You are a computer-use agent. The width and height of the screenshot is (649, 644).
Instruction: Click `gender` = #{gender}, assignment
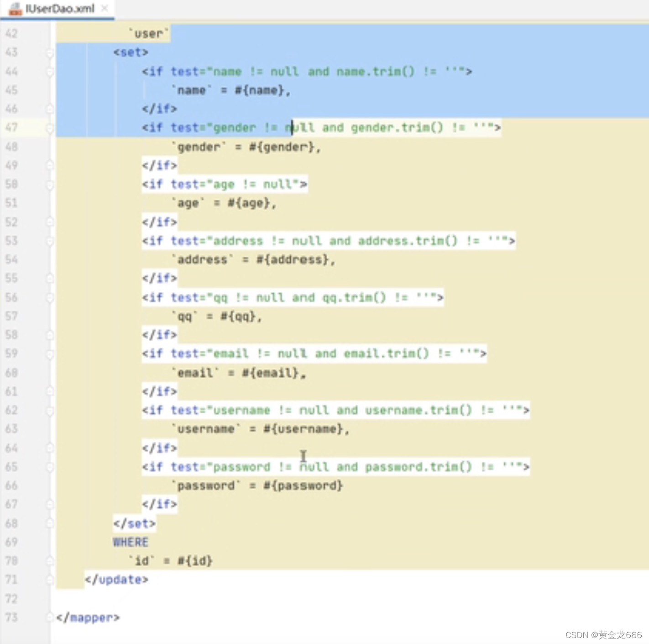coord(246,147)
